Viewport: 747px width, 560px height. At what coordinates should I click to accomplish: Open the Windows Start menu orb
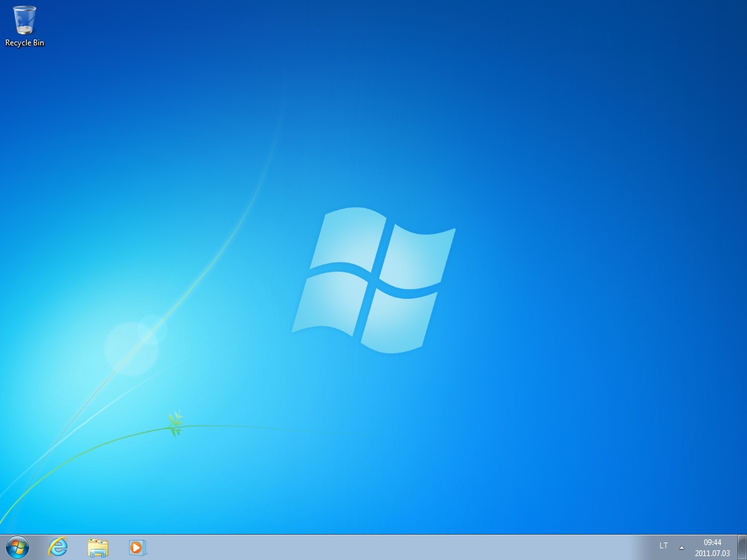click(18, 548)
